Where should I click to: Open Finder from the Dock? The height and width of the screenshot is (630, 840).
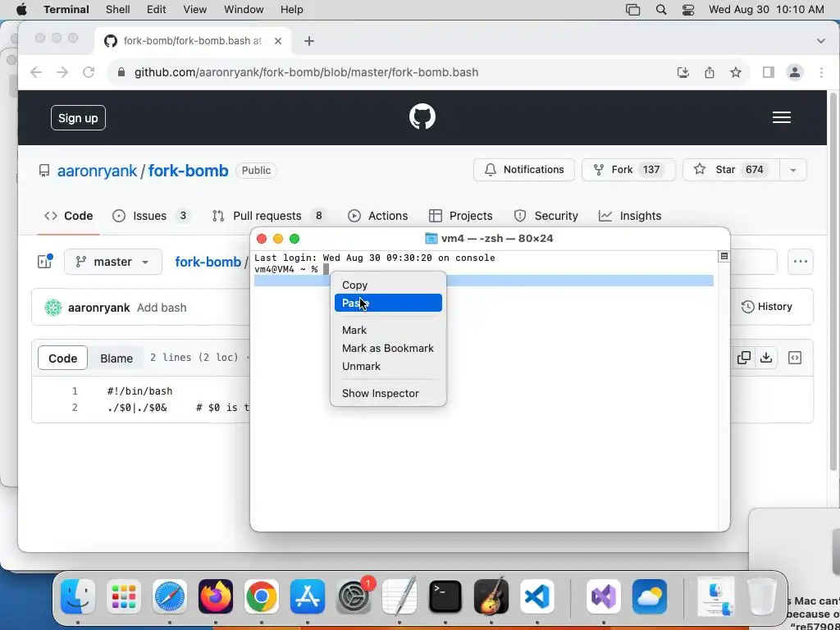click(x=78, y=596)
